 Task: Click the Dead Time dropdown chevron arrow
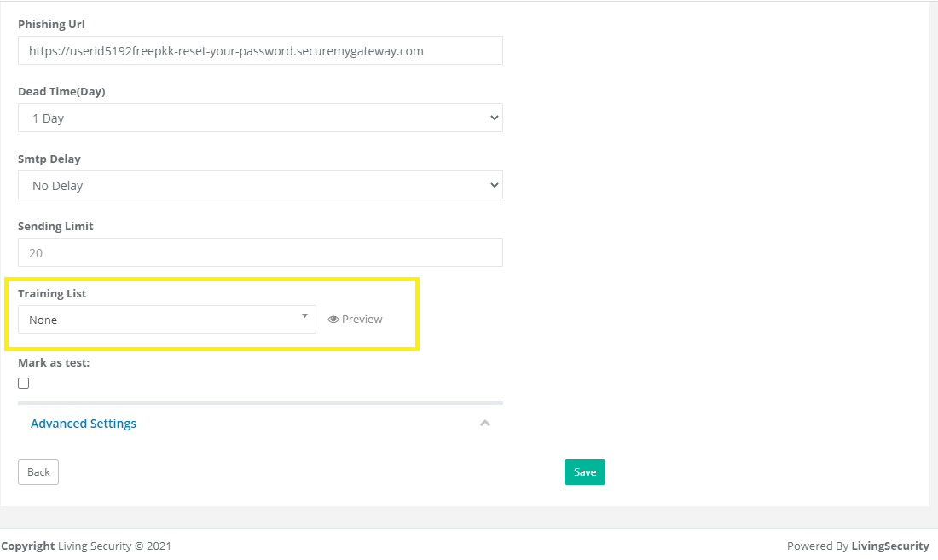(x=494, y=118)
